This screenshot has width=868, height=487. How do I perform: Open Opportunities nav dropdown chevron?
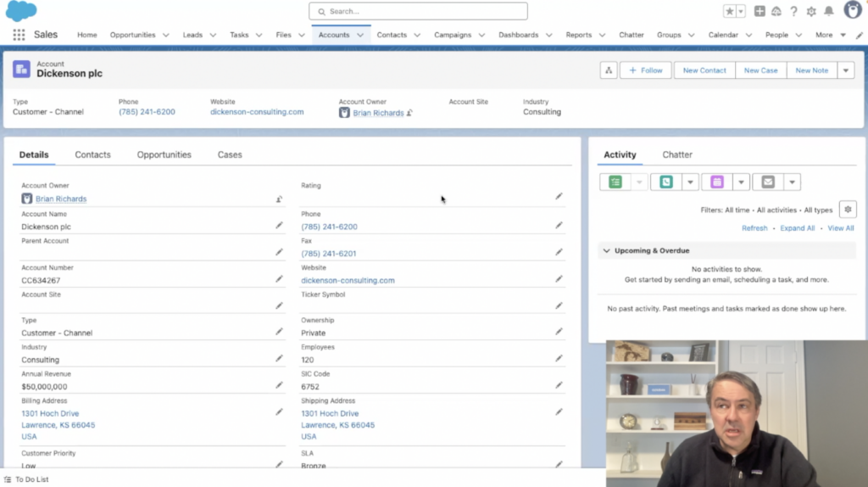pyautogui.click(x=165, y=35)
